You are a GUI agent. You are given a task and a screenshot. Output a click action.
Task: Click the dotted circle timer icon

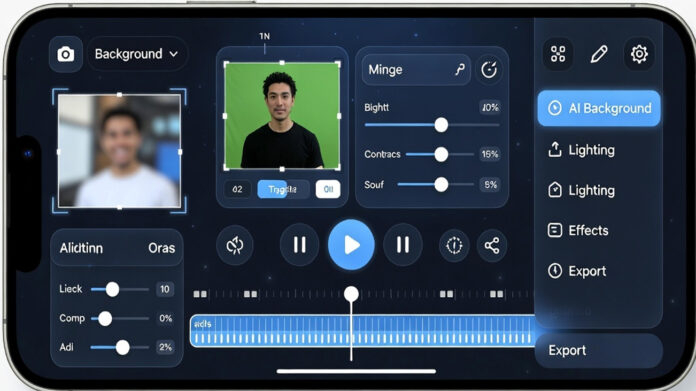[x=454, y=245]
